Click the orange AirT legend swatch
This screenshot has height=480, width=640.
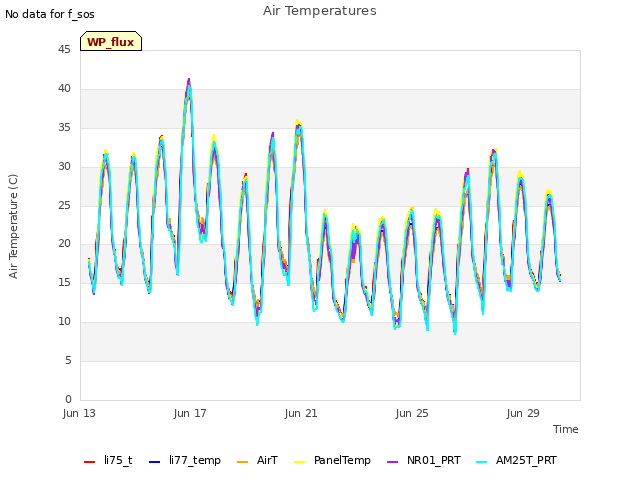tap(242, 462)
